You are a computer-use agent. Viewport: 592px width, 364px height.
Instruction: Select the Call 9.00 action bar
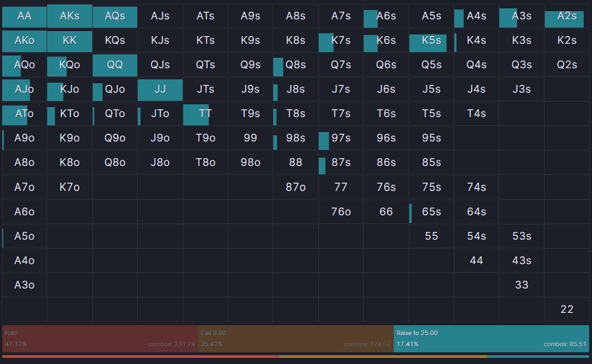point(295,338)
